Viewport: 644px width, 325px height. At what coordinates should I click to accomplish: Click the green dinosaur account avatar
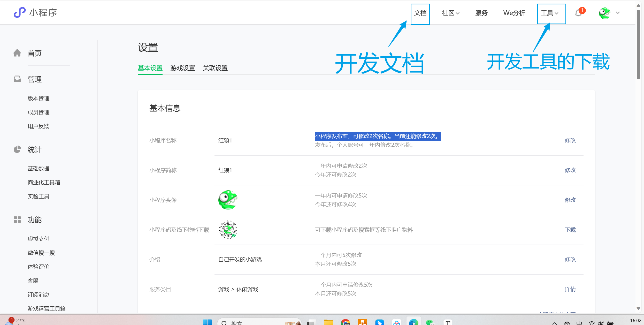604,13
